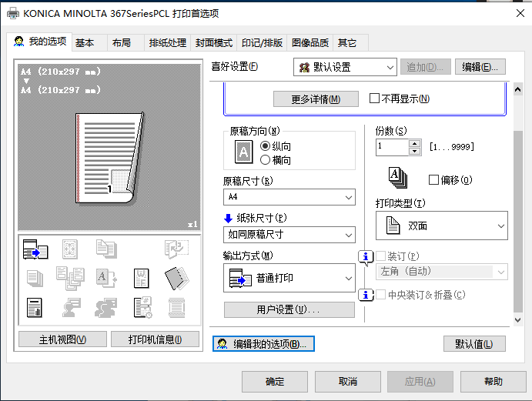The width and height of the screenshot is (532, 401).
Task: Click the 追加(D)... button
Action: pyautogui.click(x=426, y=67)
